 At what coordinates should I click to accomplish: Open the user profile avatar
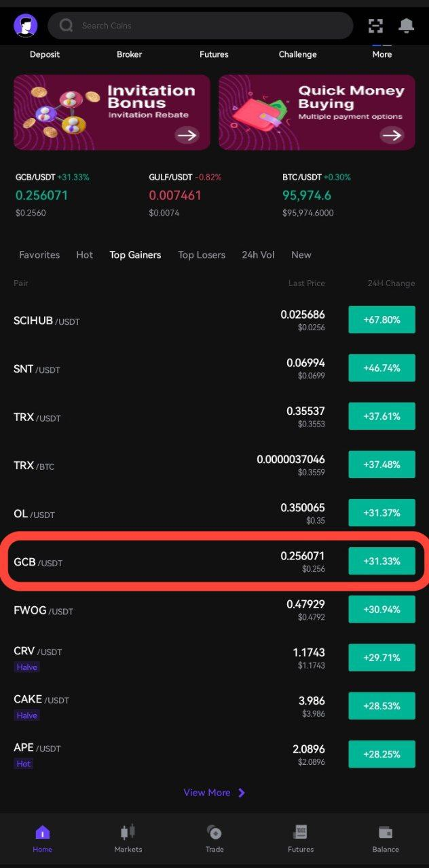coord(26,26)
